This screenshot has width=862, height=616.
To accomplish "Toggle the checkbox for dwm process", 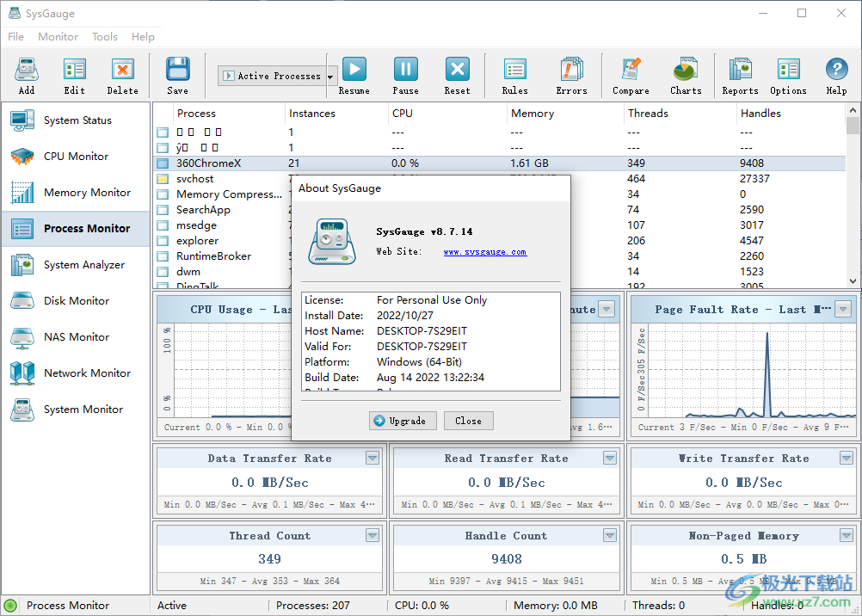I will click(x=163, y=272).
